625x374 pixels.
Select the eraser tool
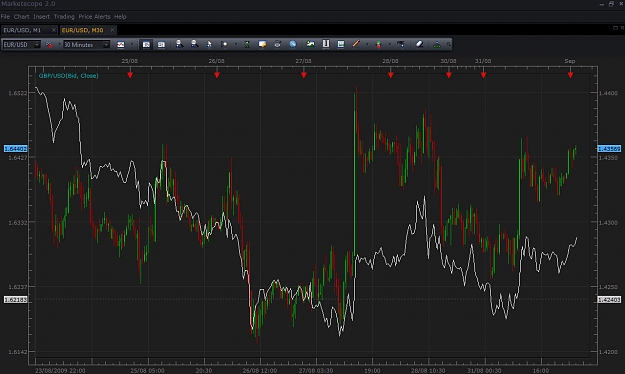pyautogui.click(x=419, y=45)
